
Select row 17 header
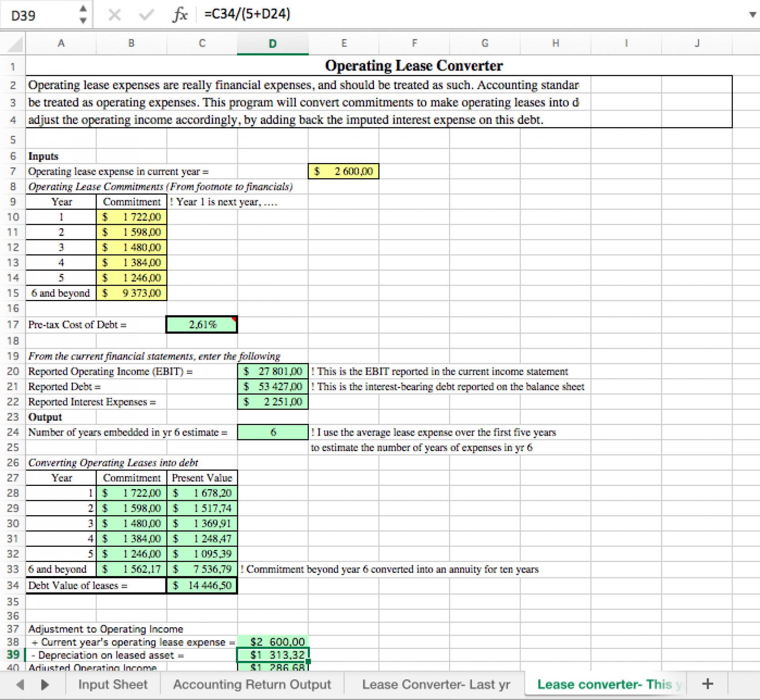click(x=13, y=324)
